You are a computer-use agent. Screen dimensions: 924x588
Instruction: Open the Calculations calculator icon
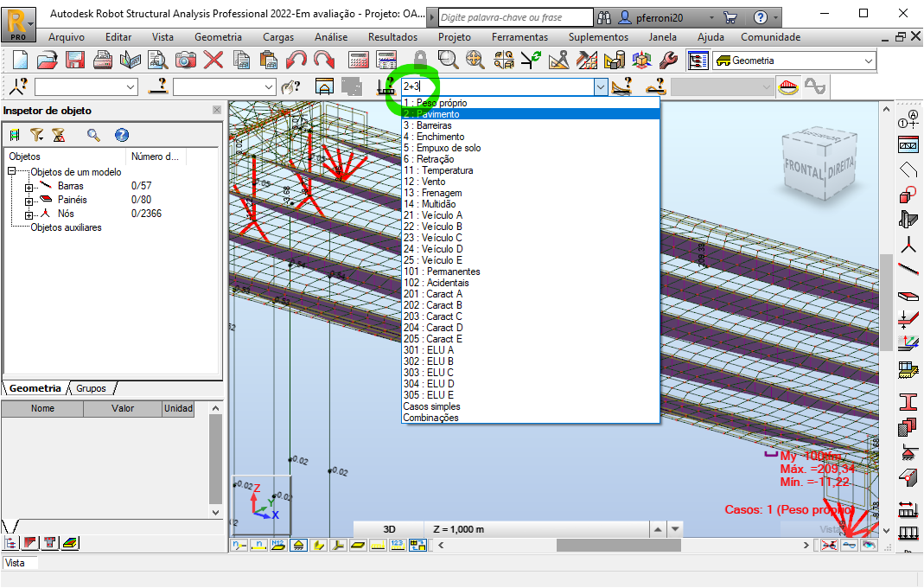[x=358, y=59]
